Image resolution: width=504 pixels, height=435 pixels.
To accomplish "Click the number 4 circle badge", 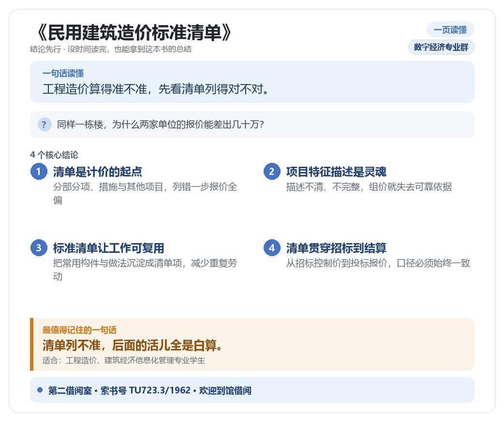I will coord(272,247).
